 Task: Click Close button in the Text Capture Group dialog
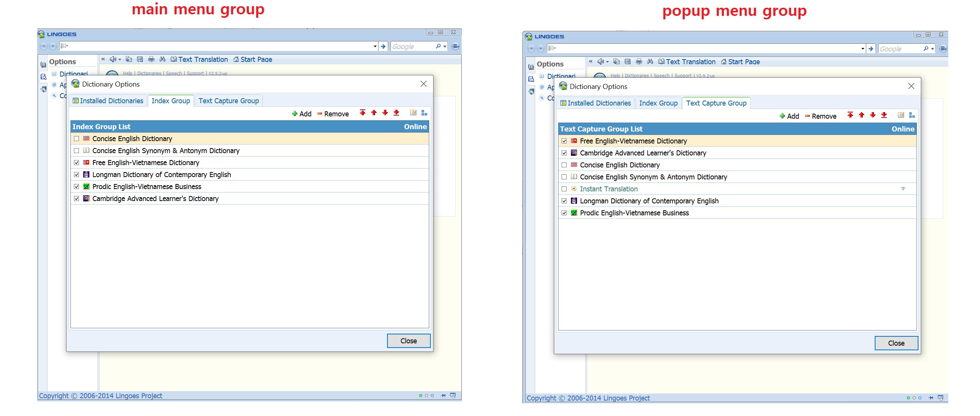click(896, 343)
